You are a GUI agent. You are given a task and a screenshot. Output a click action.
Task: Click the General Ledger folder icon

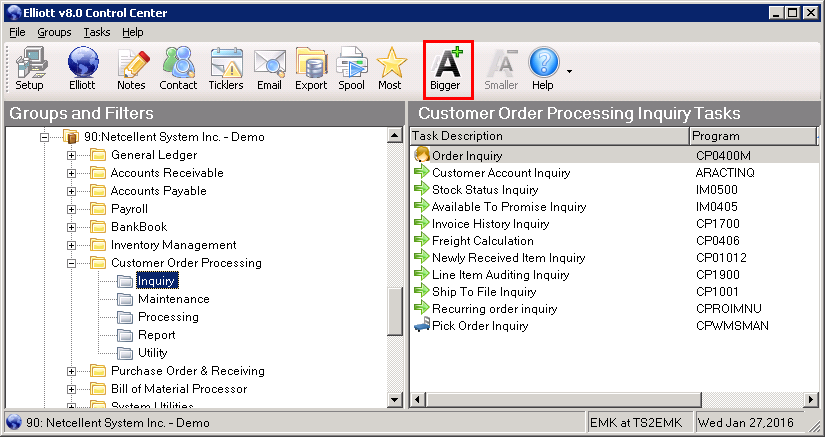click(98, 155)
